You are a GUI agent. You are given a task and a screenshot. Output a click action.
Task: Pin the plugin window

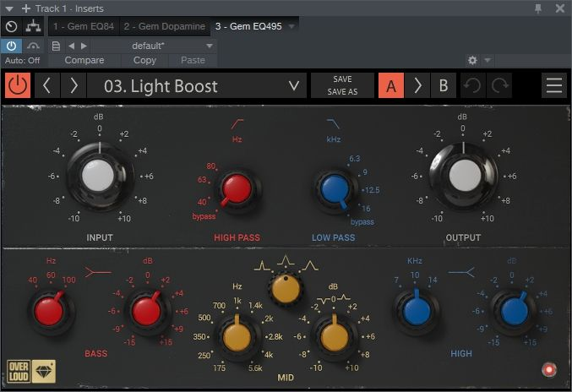coord(538,8)
